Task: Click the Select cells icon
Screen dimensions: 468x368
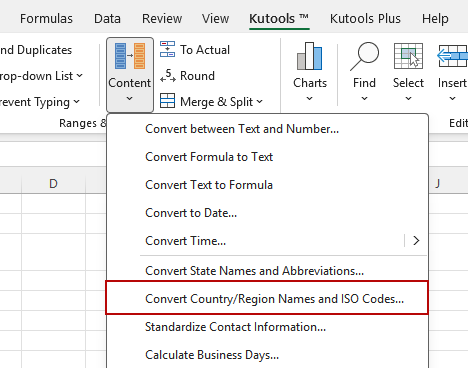Action: pyautogui.click(x=408, y=56)
